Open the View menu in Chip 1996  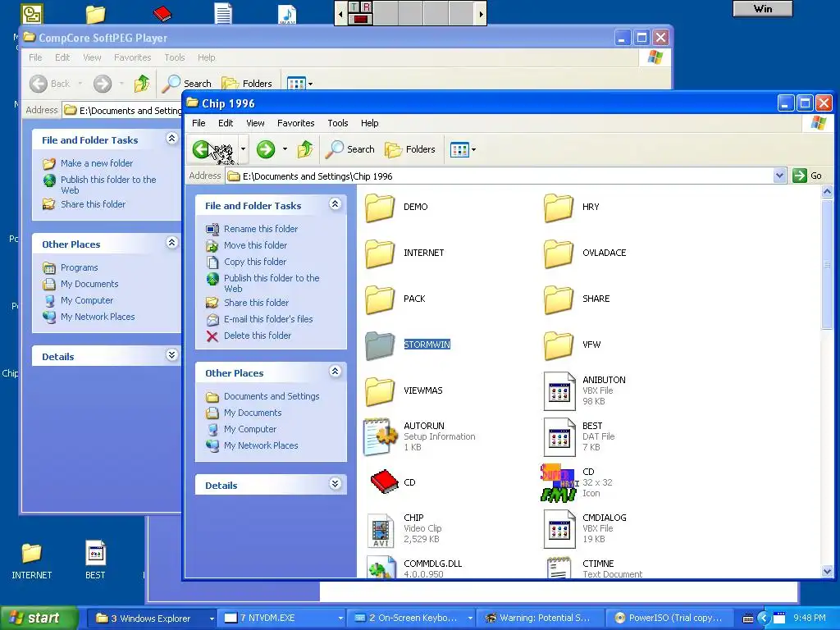[x=255, y=123]
